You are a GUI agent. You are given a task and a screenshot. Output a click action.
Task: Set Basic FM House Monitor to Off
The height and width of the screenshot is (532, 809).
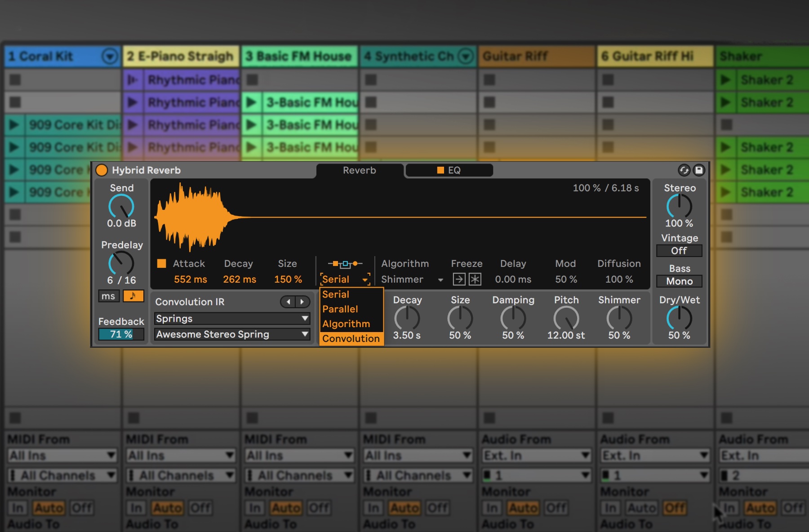(x=319, y=508)
